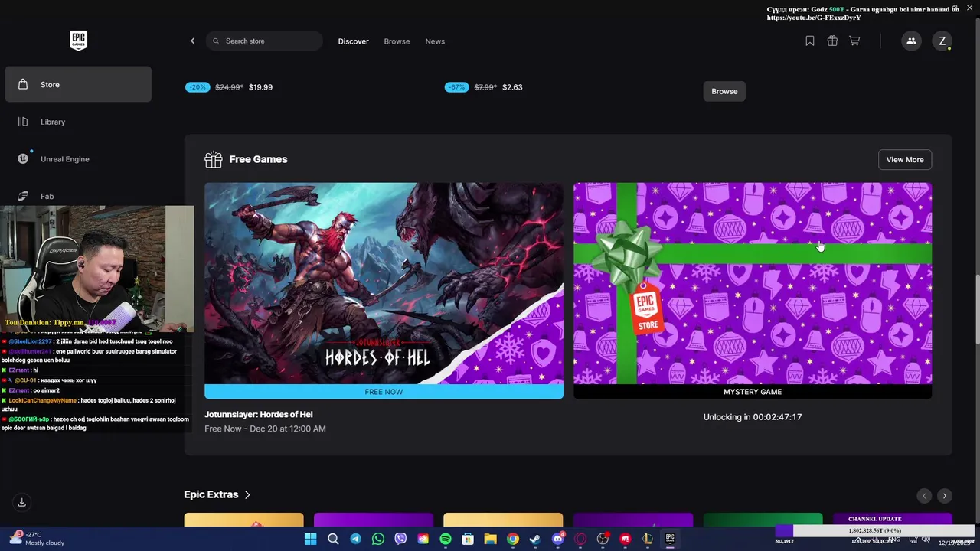Switch to the News tab
This screenshot has height=551, width=980.
coord(435,41)
